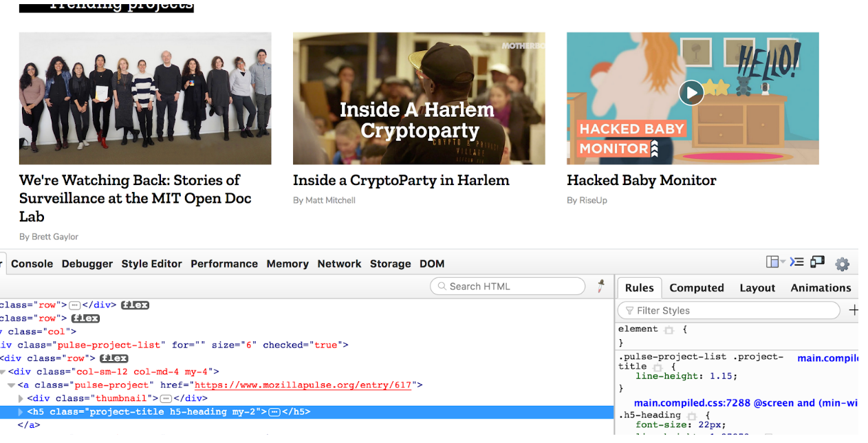Select the Layout sidebar tab
Image resolution: width=868 pixels, height=443 pixels.
[757, 288]
